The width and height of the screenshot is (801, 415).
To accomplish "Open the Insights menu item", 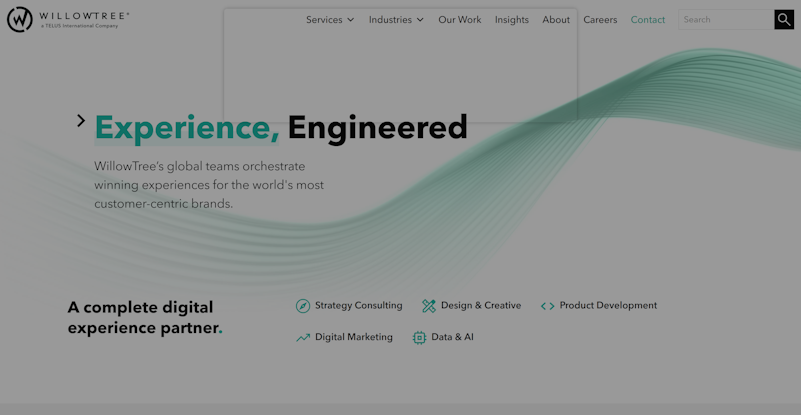I will (x=512, y=19).
